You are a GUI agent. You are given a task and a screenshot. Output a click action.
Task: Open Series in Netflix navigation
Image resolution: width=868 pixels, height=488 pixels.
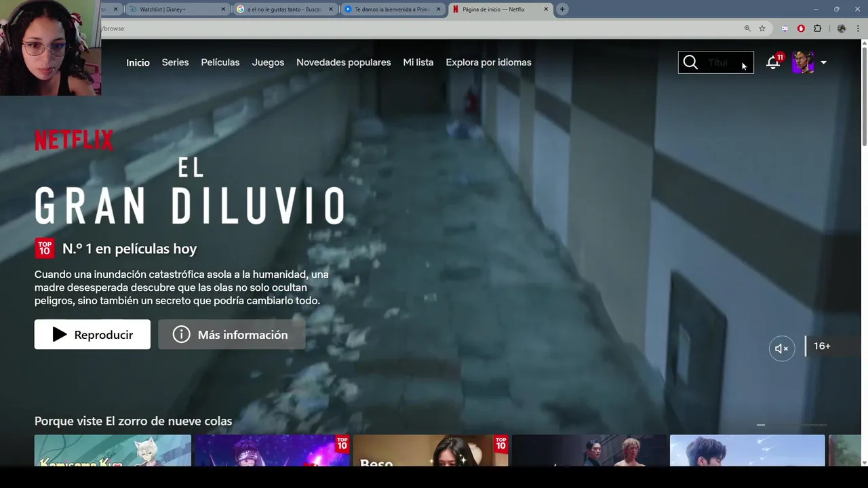(x=175, y=62)
